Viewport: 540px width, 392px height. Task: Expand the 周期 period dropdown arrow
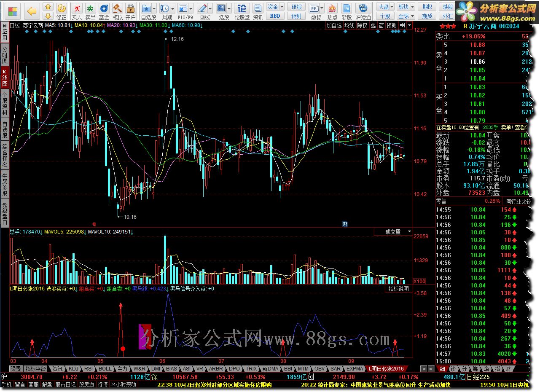pyautogui.click(x=173, y=8)
